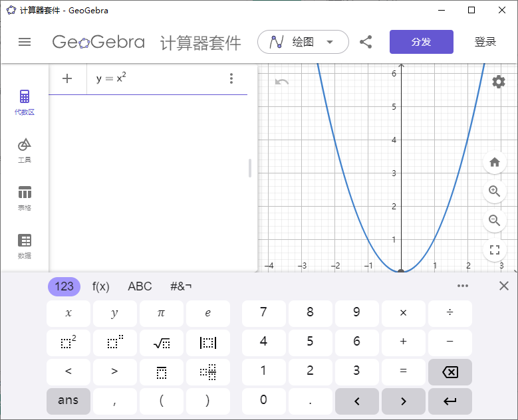Click the share icon in header
Screen dimensions: 518x420
366,42
